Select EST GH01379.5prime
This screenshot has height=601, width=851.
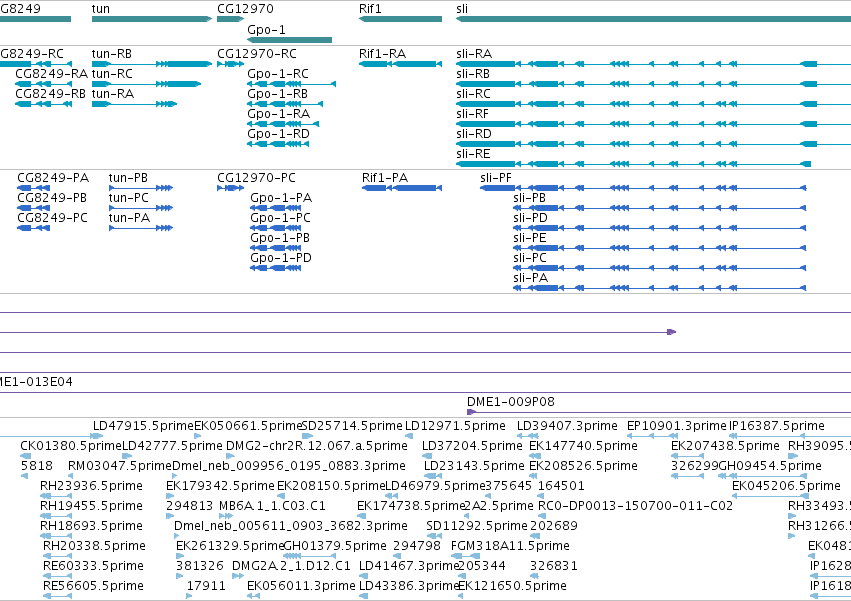(x=309, y=556)
